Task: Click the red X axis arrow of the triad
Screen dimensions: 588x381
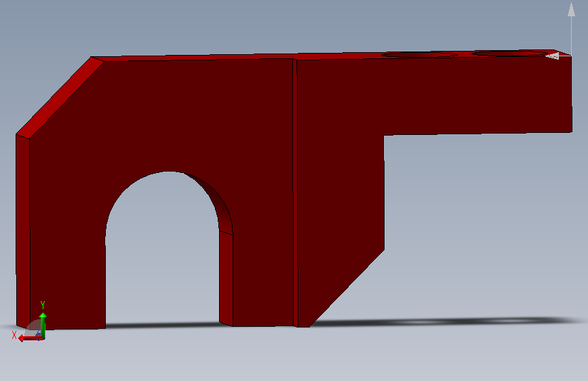Action: tap(31, 338)
